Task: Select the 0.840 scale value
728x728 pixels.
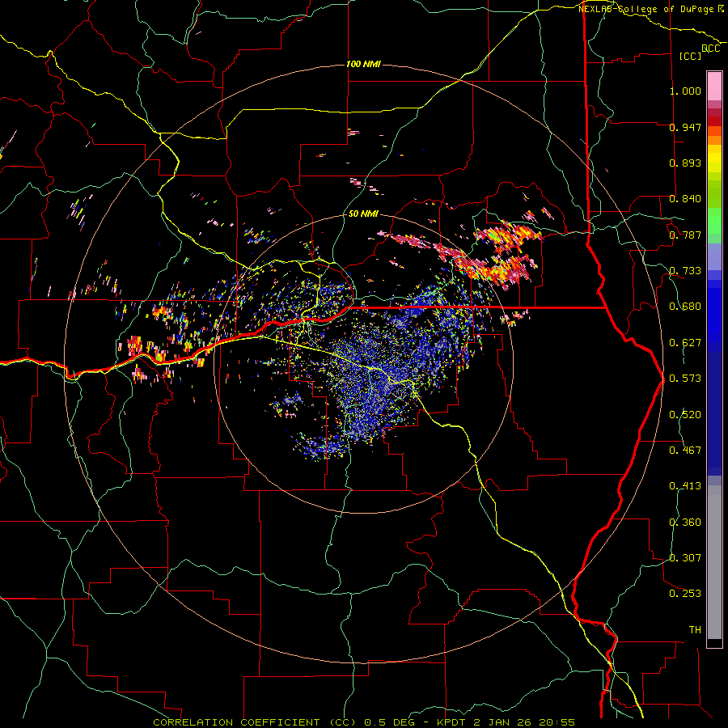Action: [x=685, y=199]
